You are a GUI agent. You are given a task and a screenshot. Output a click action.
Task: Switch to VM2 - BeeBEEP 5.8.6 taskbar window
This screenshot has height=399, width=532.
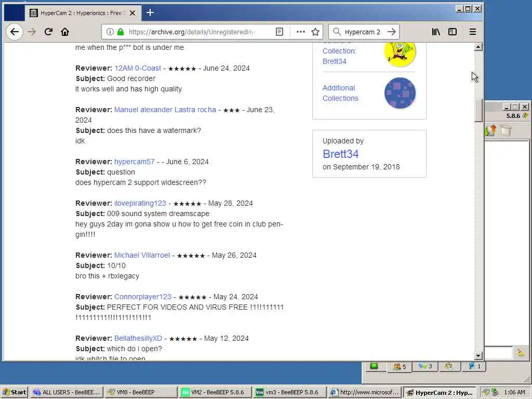(215, 392)
